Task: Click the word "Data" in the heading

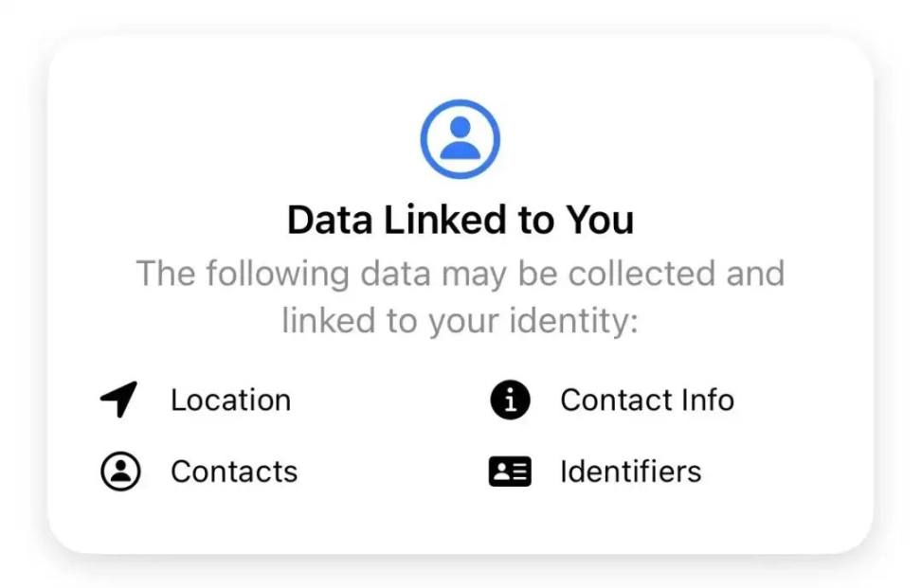Action: point(331,220)
